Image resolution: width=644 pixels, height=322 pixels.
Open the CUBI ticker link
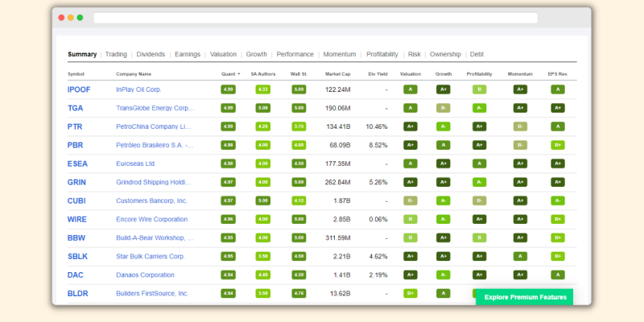coord(76,200)
